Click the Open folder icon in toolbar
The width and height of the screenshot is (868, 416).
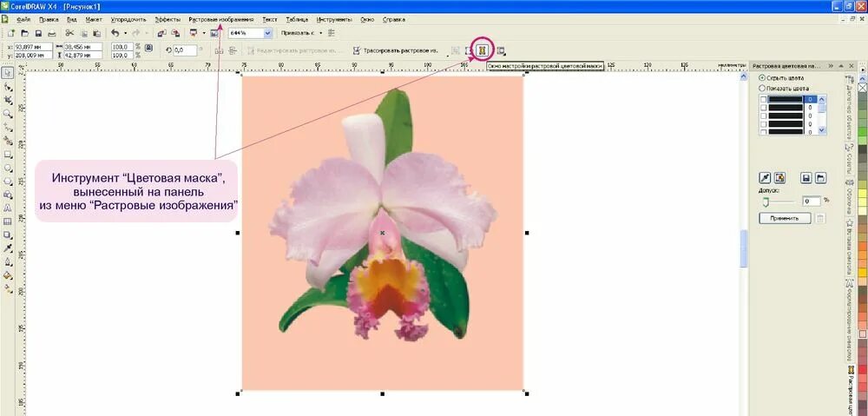pyautogui.click(x=24, y=33)
